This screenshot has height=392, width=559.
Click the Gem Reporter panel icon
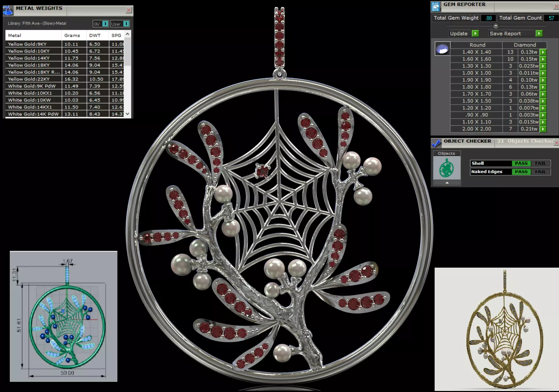point(436,7)
